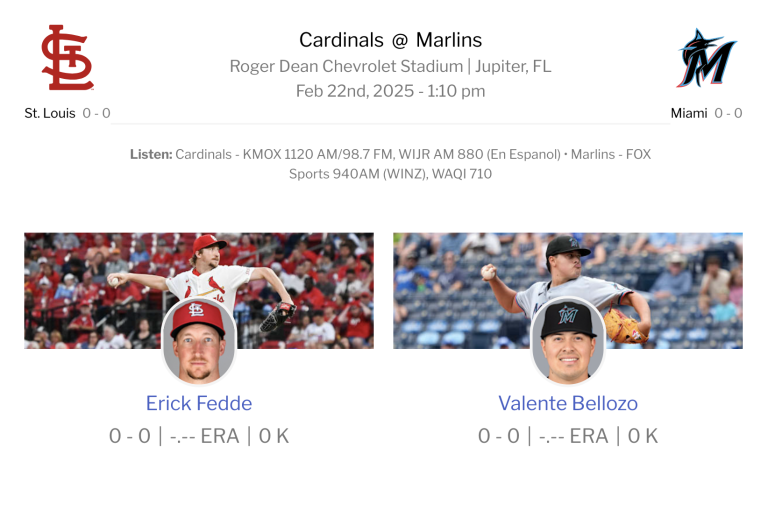The image size is (768, 512).
Task: Open Valente Bellozo's player page link
Action: pyautogui.click(x=568, y=404)
